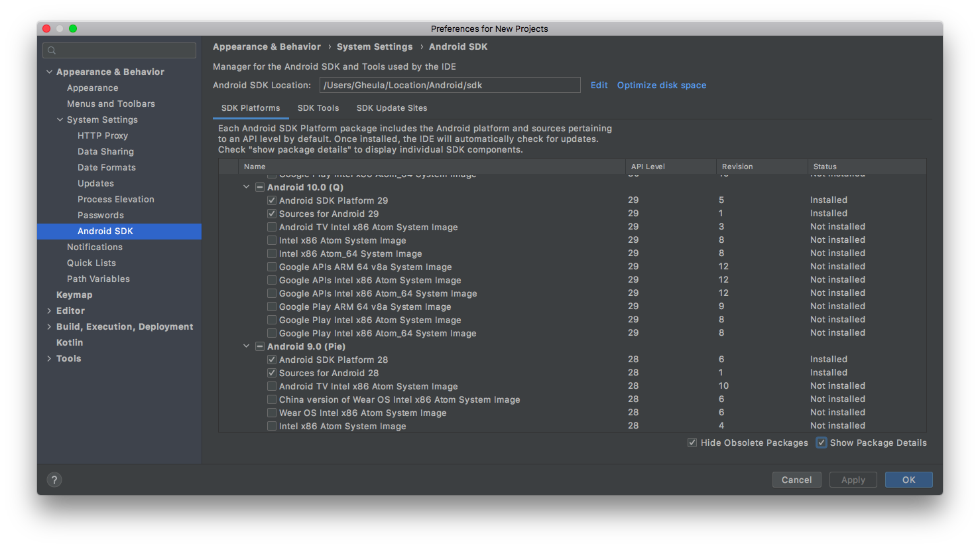
Task: Check Google Play Intel x86 Atom System Image
Action: pyautogui.click(x=272, y=320)
